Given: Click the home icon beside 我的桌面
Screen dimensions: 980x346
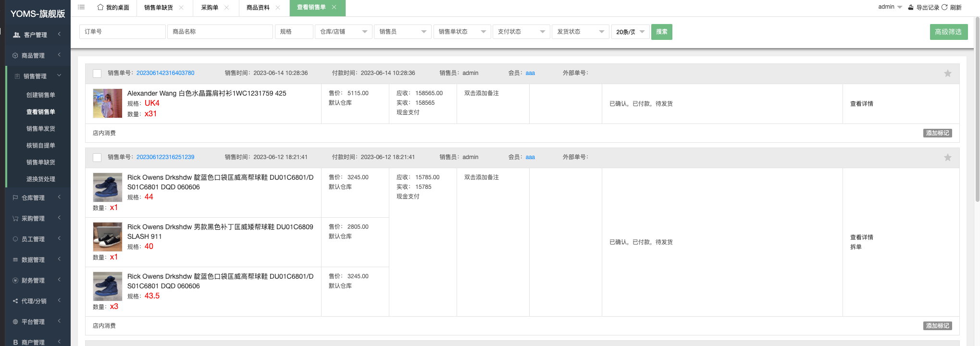Looking at the screenshot, I should pyautogui.click(x=100, y=7).
